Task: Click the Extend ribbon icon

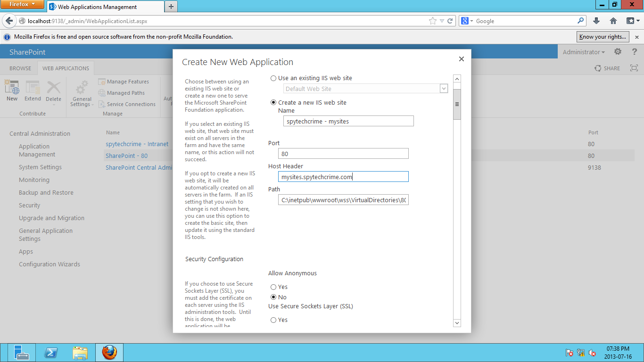Action: [x=33, y=87]
